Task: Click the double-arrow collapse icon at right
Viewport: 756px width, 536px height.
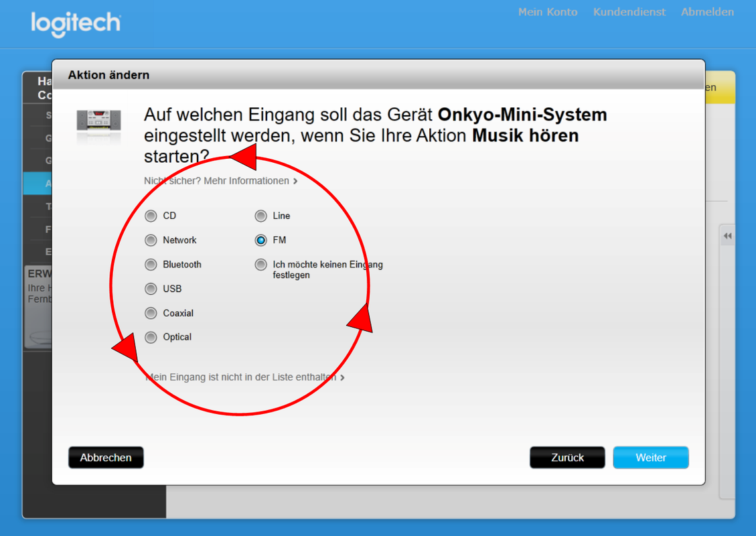Action: 728,236
